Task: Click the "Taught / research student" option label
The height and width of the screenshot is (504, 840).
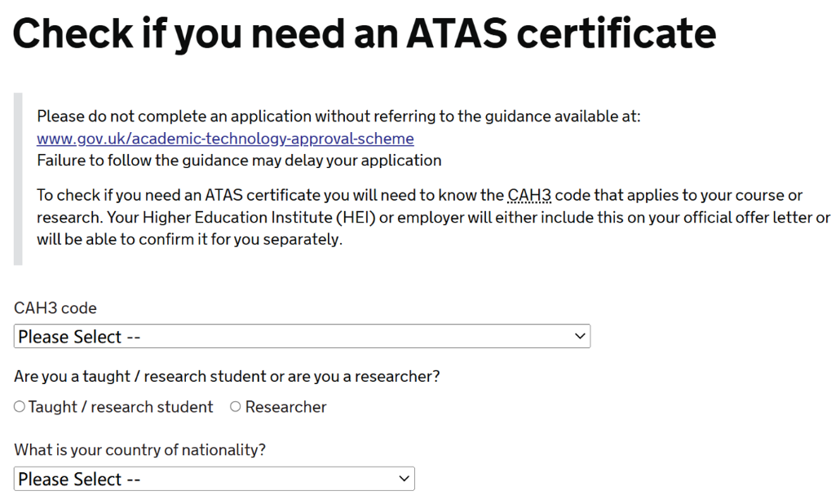Action: tap(121, 407)
